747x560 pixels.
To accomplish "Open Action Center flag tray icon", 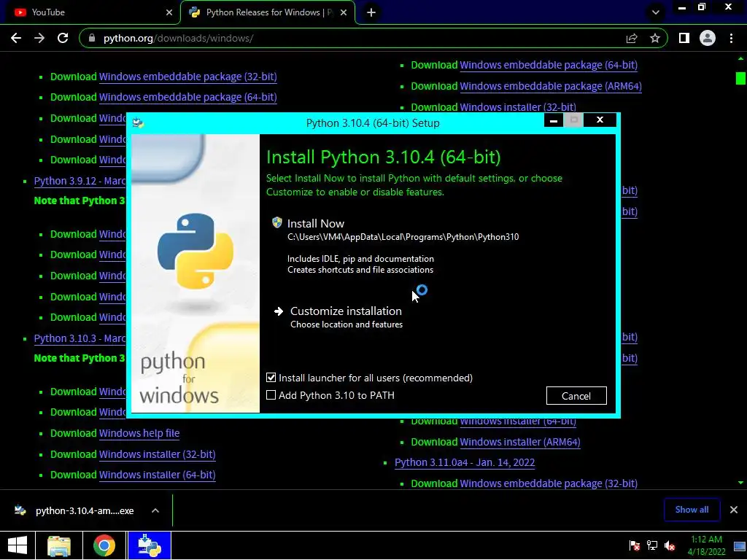I will pos(635,545).
